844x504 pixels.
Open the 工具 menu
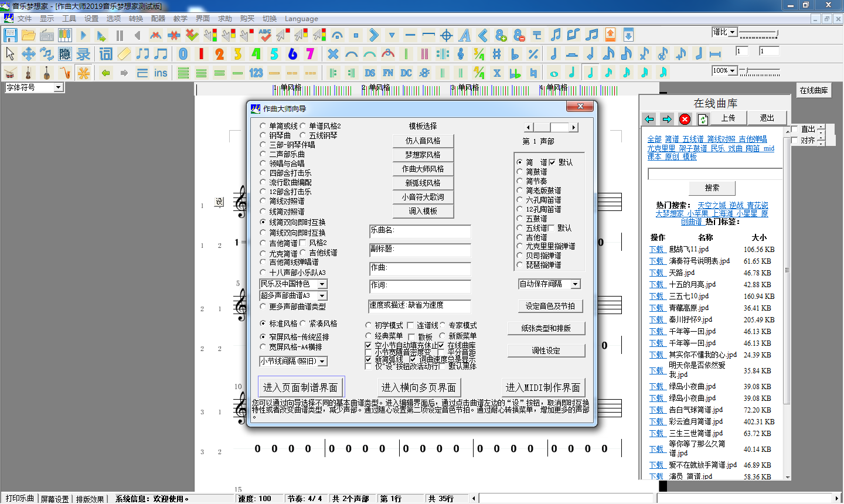coord(69,19)
